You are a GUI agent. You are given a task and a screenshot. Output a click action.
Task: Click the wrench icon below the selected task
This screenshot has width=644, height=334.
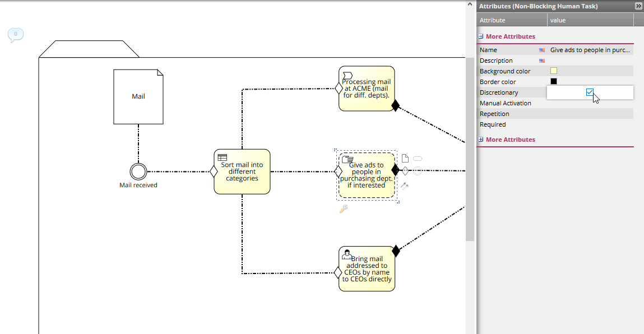click(344, 209)
